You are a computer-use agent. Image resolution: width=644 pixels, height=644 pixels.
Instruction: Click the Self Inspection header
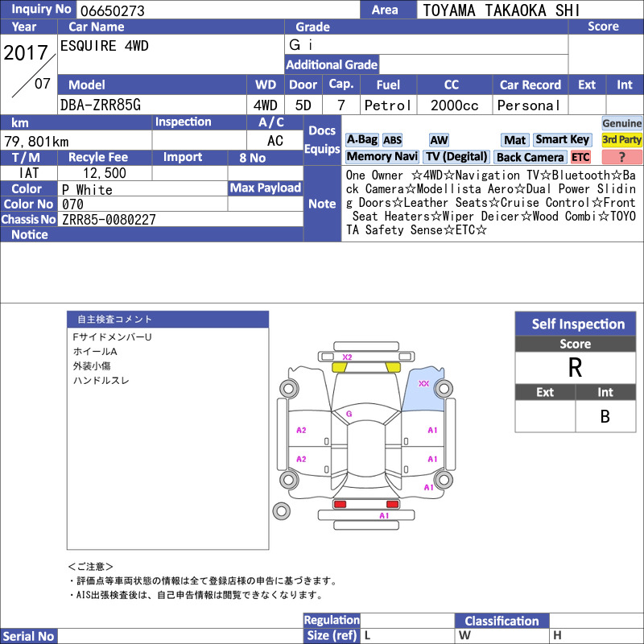pyautogui.click(x=576, y=324)
